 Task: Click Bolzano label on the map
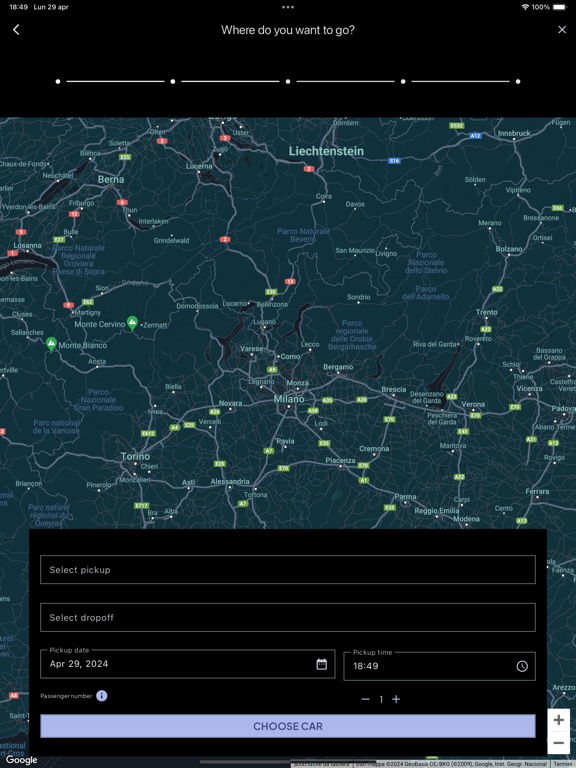tap(509, 249)
